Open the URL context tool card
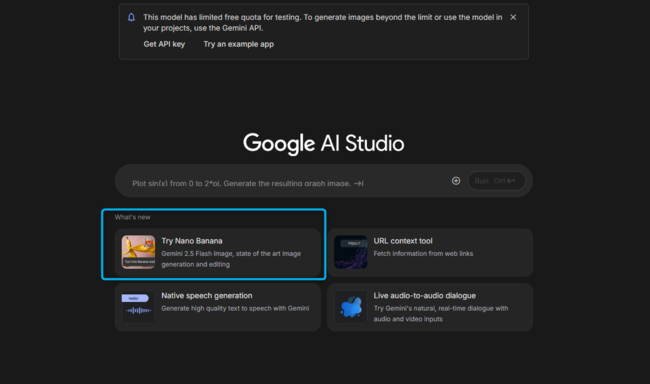Image resolution: width=650 pixels, height=384 pixels. click(430, 253)
